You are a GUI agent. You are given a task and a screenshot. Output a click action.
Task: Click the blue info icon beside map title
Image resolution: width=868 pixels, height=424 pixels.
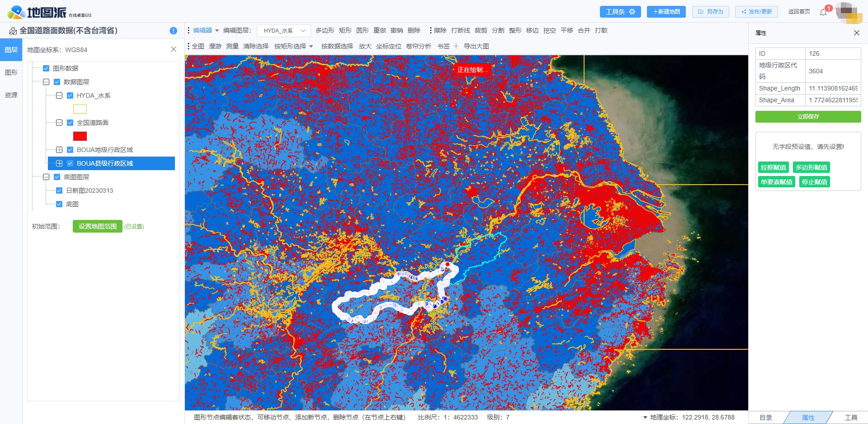(x=173, y=31)
